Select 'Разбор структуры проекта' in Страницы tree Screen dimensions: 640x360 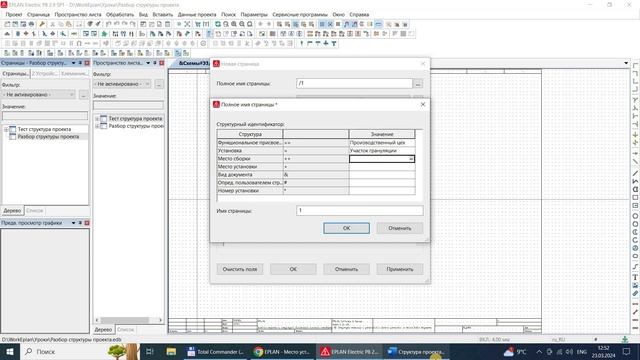point(48,137)
